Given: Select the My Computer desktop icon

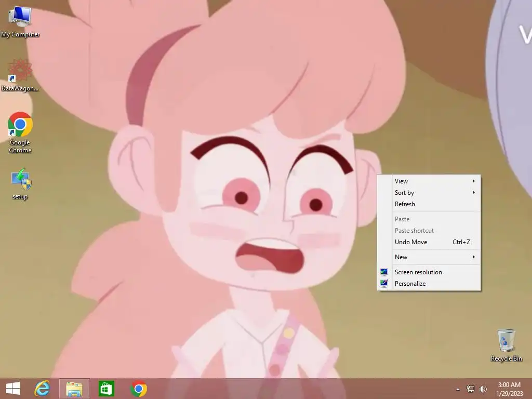Looking at the screenshot, I should point(20,21).
